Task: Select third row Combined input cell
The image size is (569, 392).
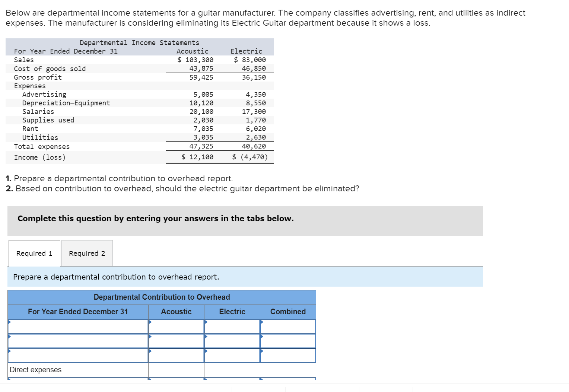Action: click(x=288, y=356)
